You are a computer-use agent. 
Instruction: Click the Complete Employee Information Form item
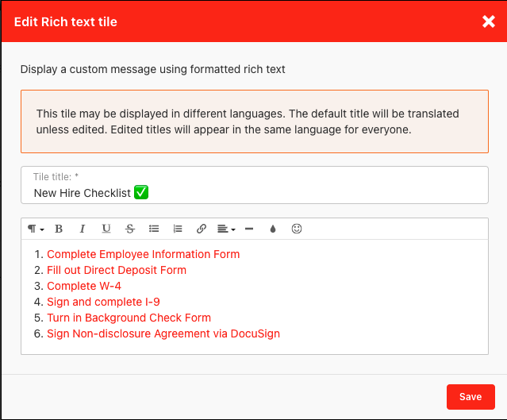143,254
